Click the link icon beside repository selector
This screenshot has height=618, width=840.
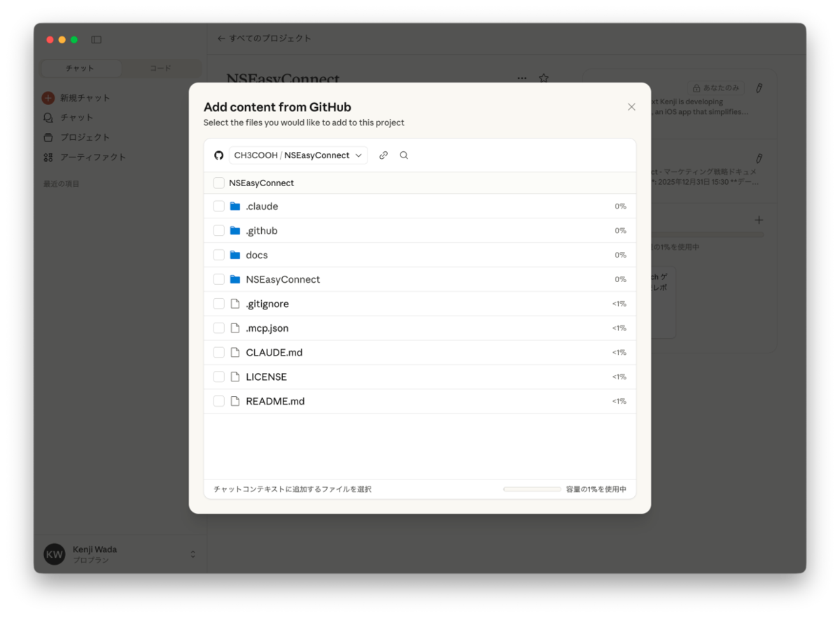coord(383,155)
